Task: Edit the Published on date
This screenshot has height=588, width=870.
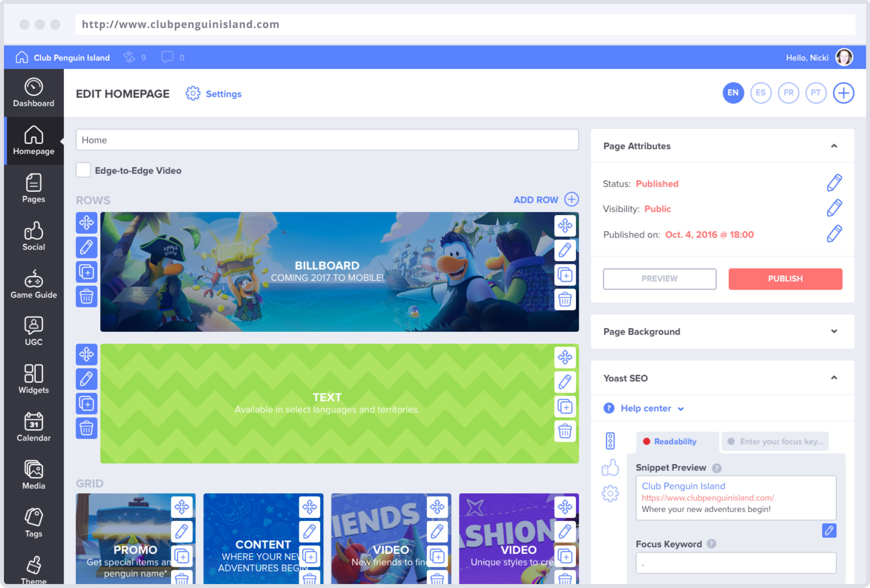Action: 834,234
